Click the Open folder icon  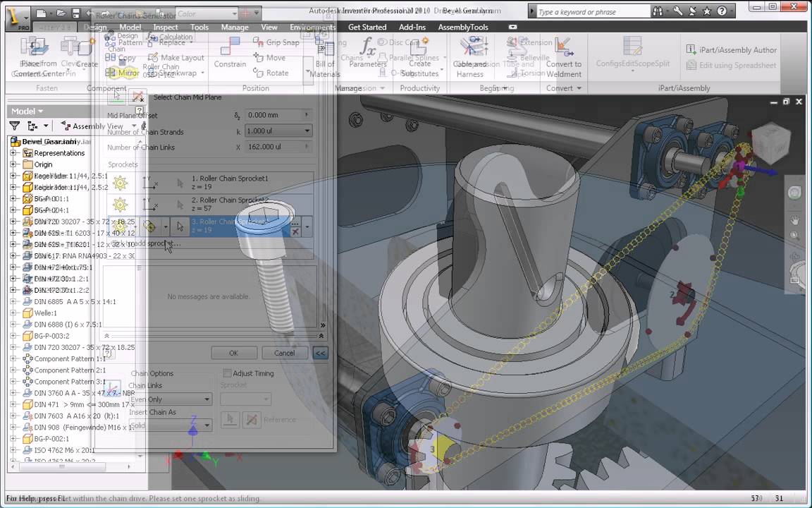61,13
